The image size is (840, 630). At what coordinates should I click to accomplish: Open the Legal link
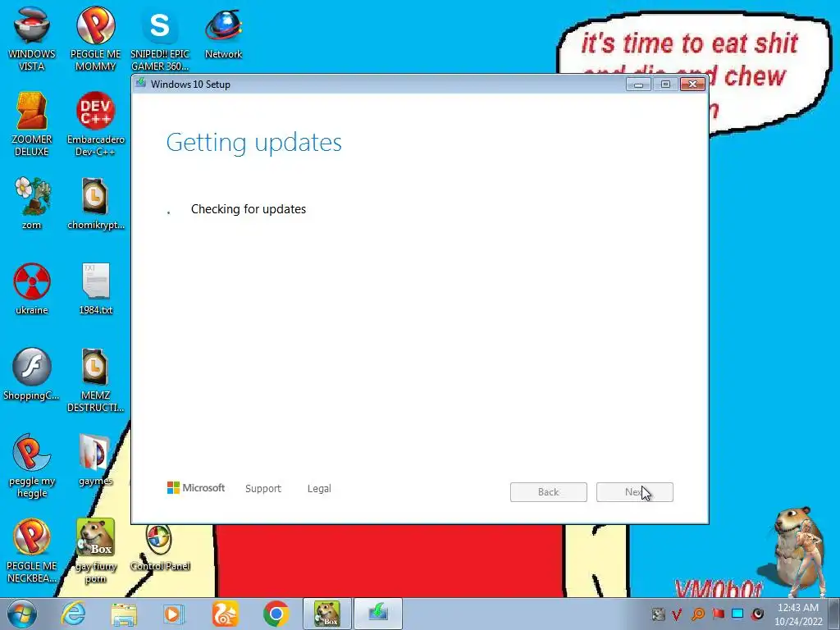[x=319, y=489]
